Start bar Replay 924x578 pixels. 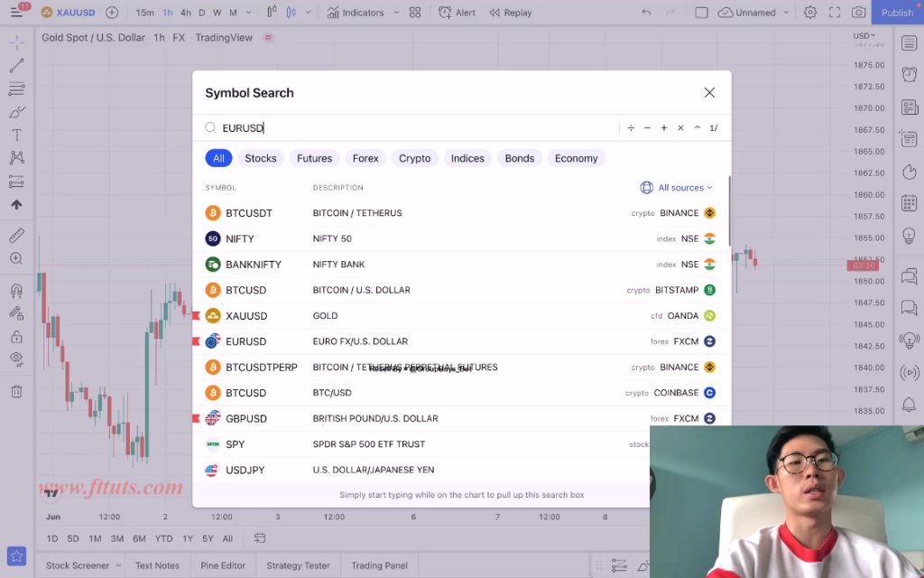[x=511, y=13]
